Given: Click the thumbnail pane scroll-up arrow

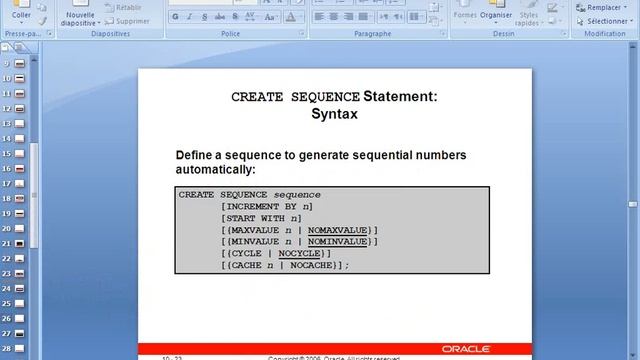Looking at the screenshot, I should pyautogui.click(x=34, y=60).
